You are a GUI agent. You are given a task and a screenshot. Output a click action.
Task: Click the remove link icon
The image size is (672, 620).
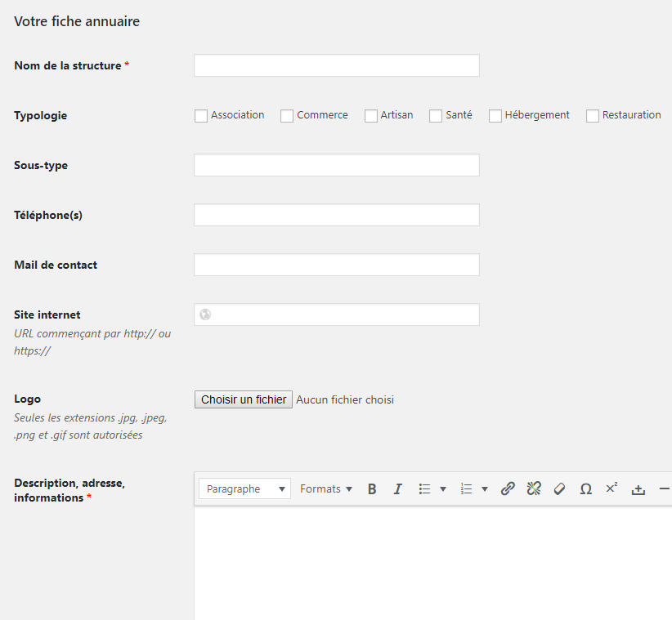pos(534,489)
